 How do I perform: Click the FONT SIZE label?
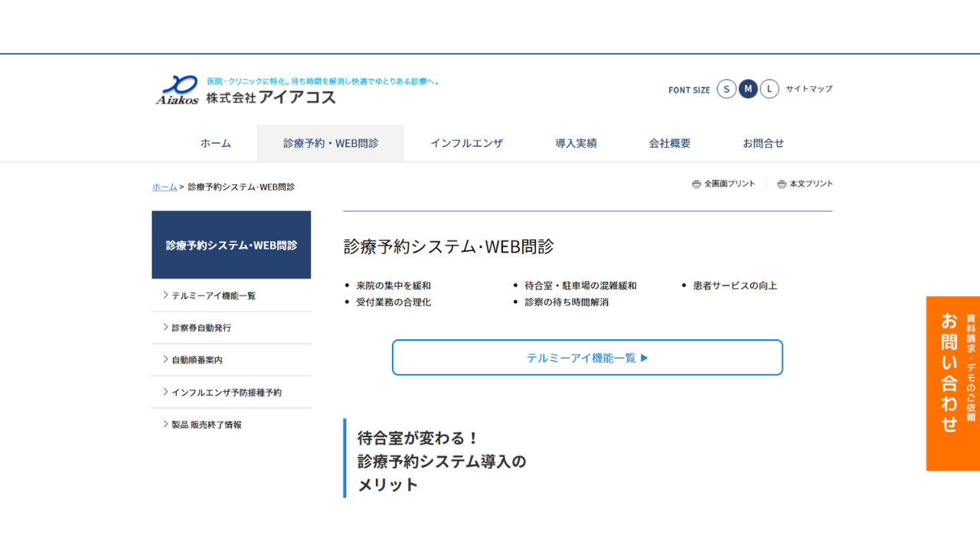point(689,90)
